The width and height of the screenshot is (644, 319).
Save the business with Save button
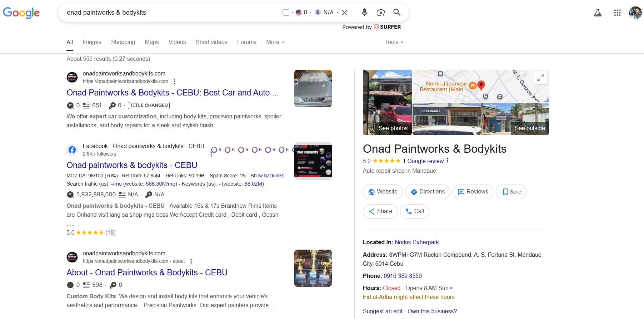(511, 192)
